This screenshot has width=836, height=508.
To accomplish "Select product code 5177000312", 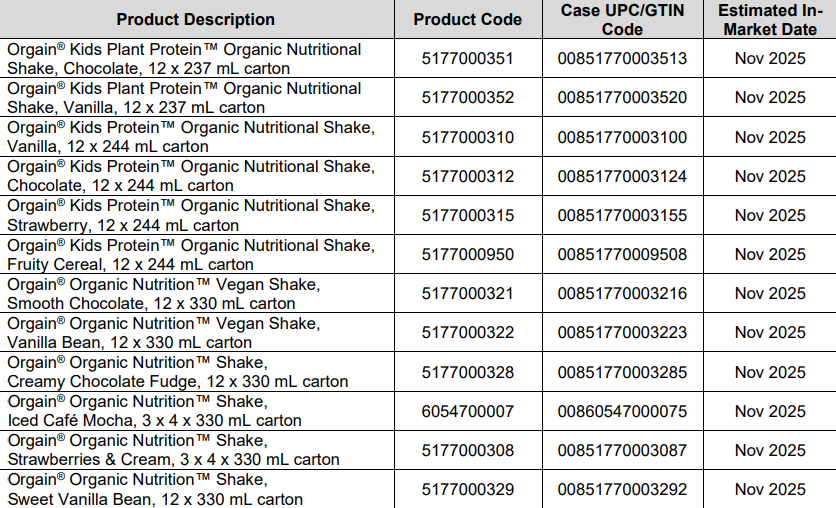I will click(467, 176).
